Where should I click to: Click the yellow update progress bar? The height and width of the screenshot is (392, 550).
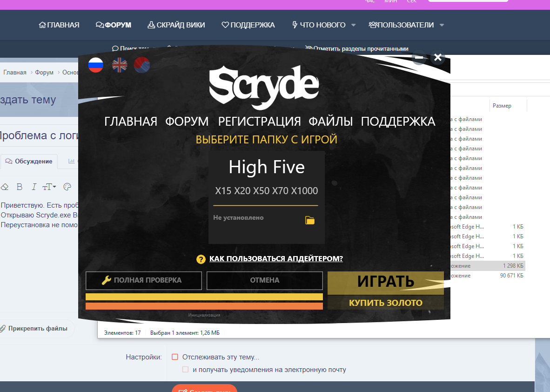click(x=204, y=297)
